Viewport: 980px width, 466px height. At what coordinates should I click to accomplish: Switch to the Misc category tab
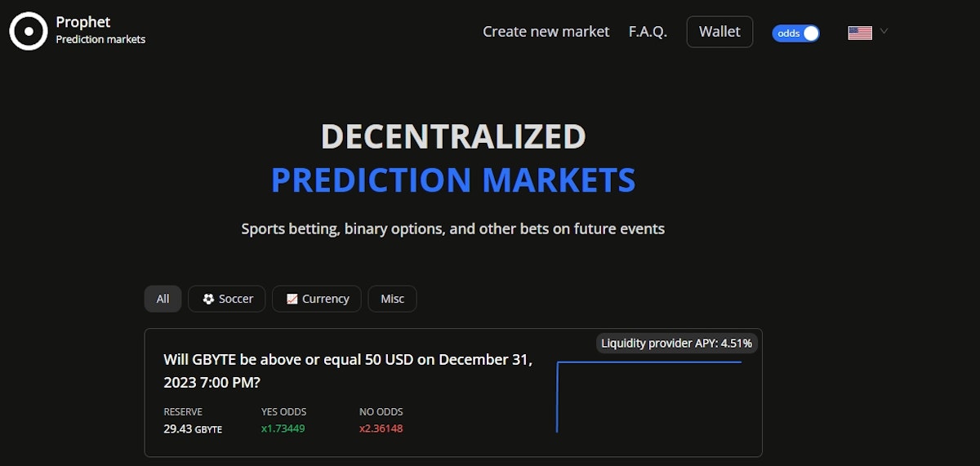(x=392, y=299)
